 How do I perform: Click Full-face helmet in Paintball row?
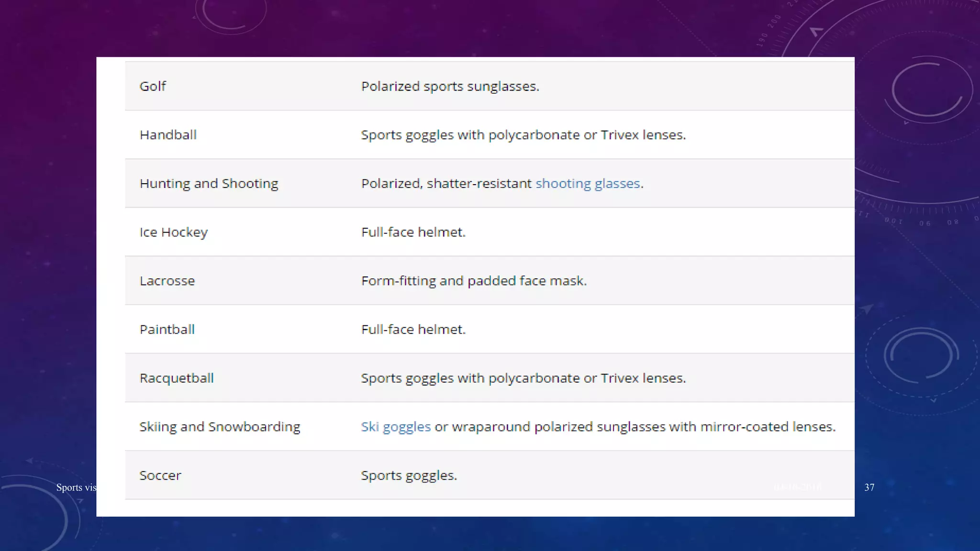pyautogui.click(x=413, y=330)
